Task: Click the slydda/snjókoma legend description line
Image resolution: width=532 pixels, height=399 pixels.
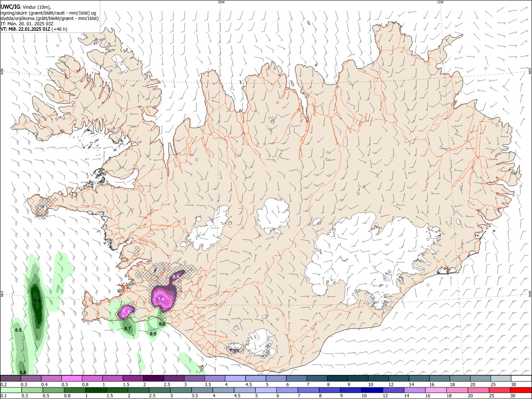Action: (49, 18)
